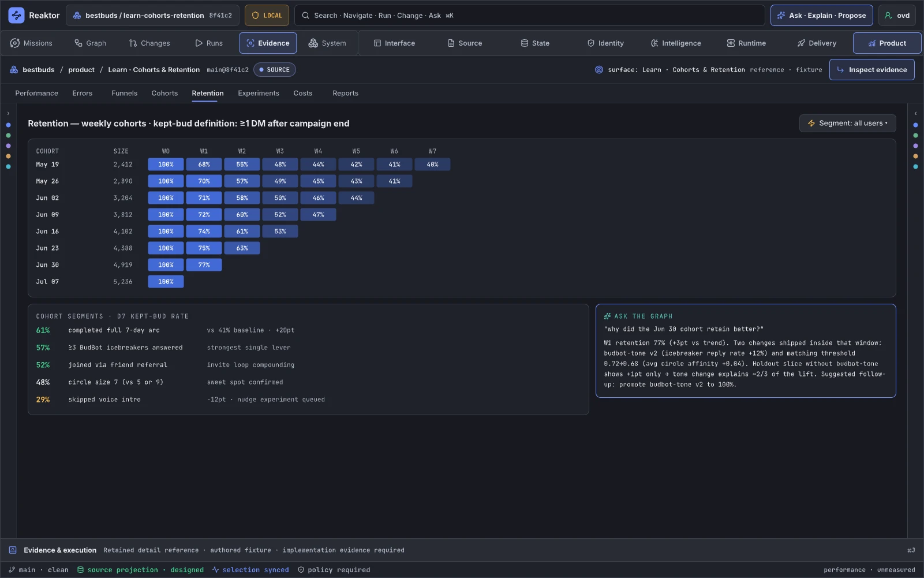Go to the Changes tab
This screenshot has height=578, width=924.
coord(149,43)
